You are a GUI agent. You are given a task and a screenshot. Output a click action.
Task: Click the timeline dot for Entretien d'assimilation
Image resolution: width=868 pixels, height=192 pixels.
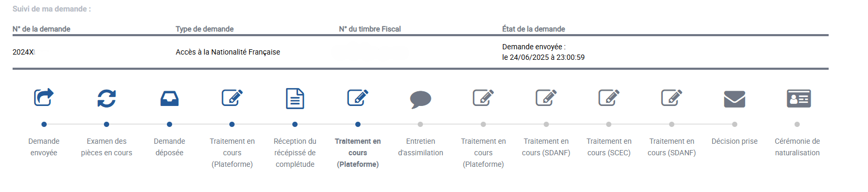click(420, 124)
